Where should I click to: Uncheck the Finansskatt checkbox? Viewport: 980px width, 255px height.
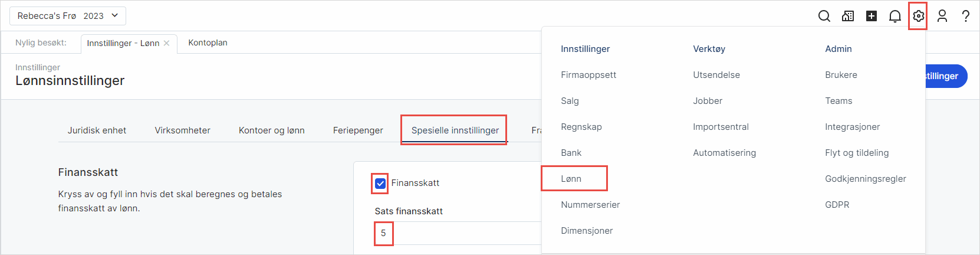click(x=380, y=183)
